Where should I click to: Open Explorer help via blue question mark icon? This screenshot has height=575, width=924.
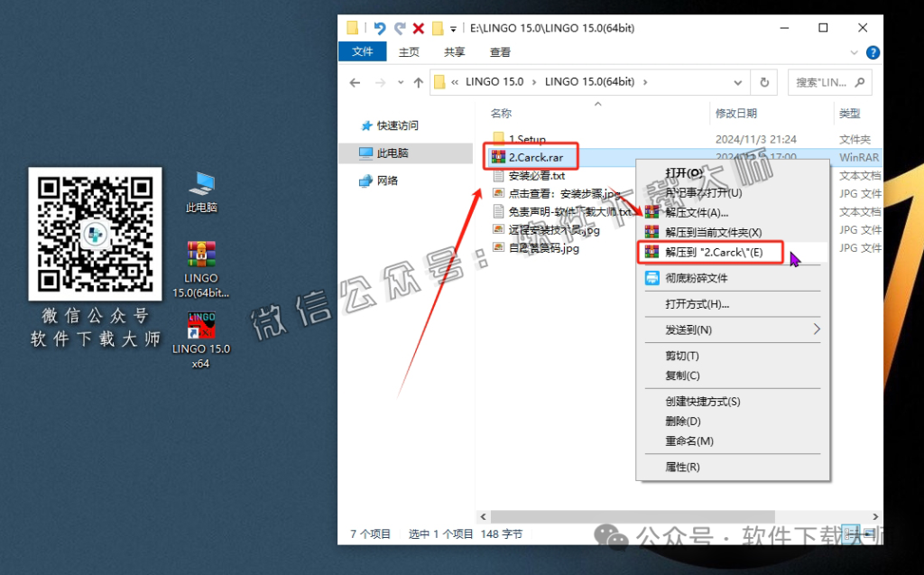pyautogui.click(x=872, y=51)
